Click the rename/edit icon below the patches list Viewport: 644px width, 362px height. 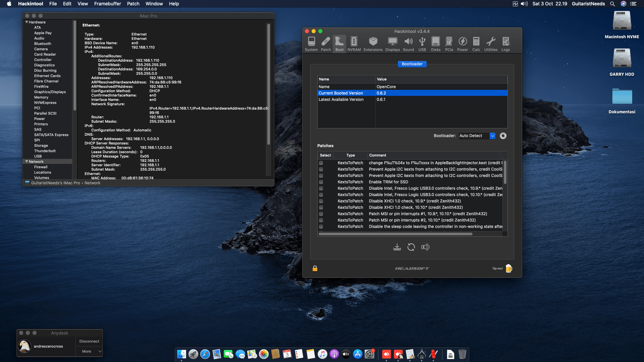(x=425, y=247)
